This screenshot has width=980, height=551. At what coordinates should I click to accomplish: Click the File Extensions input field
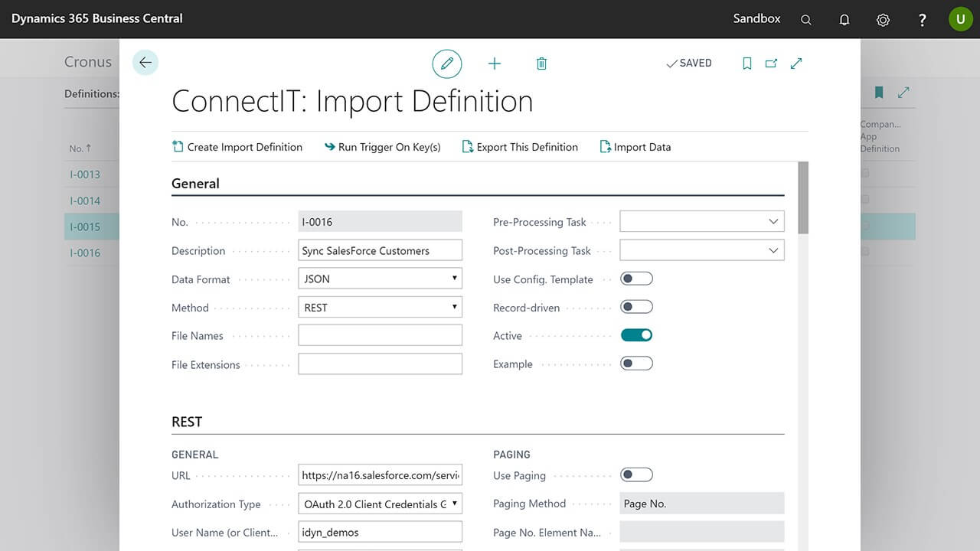(x=380, y=364)
